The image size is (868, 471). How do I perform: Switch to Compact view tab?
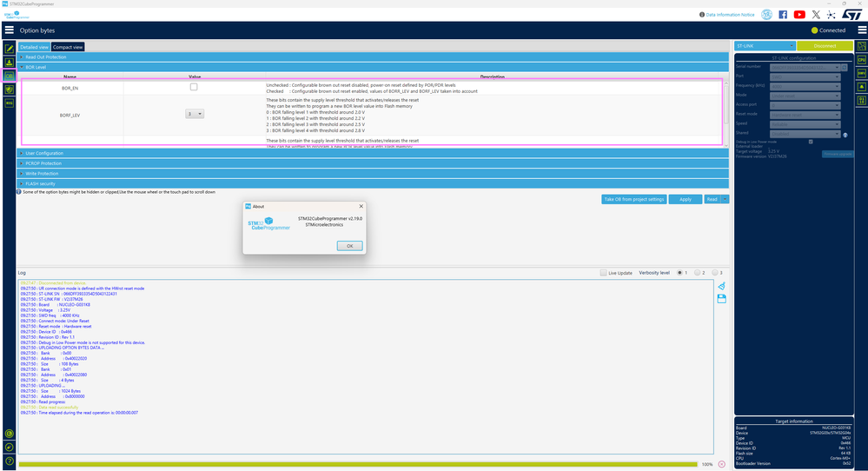click(68, 47)
